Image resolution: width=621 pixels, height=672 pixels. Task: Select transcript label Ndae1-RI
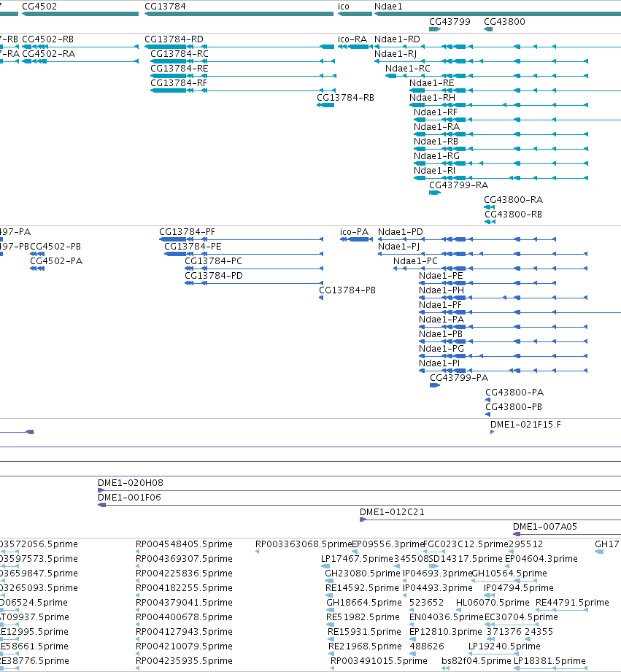(435, 170)
